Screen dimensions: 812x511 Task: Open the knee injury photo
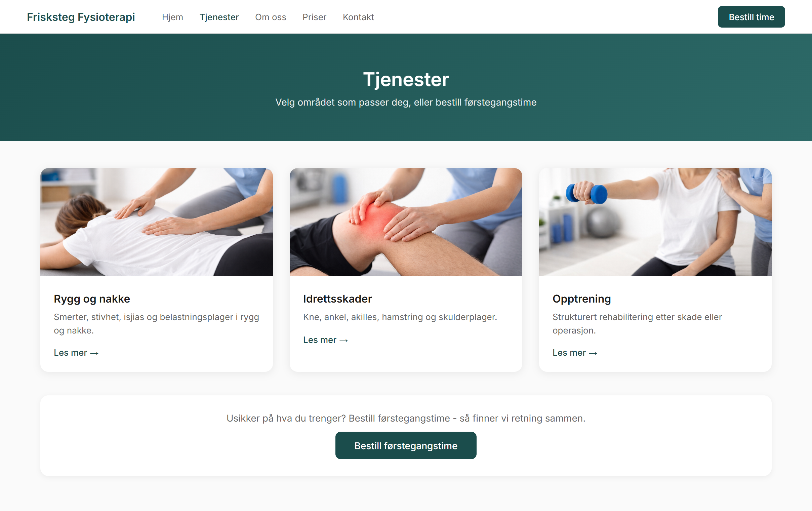(406, 222)
